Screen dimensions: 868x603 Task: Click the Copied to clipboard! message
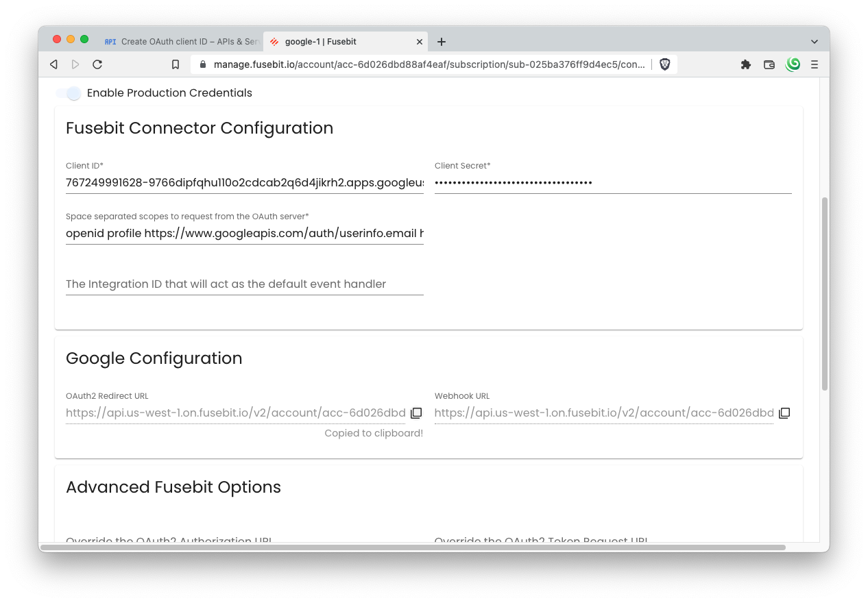pyautogui.click(x=374, y=433)
